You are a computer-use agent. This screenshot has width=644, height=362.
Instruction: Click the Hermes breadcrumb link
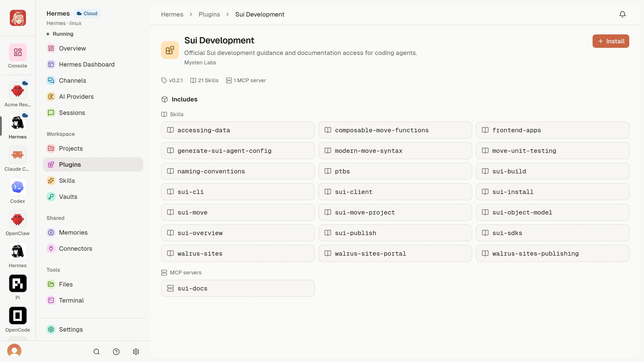coord(172,14)
